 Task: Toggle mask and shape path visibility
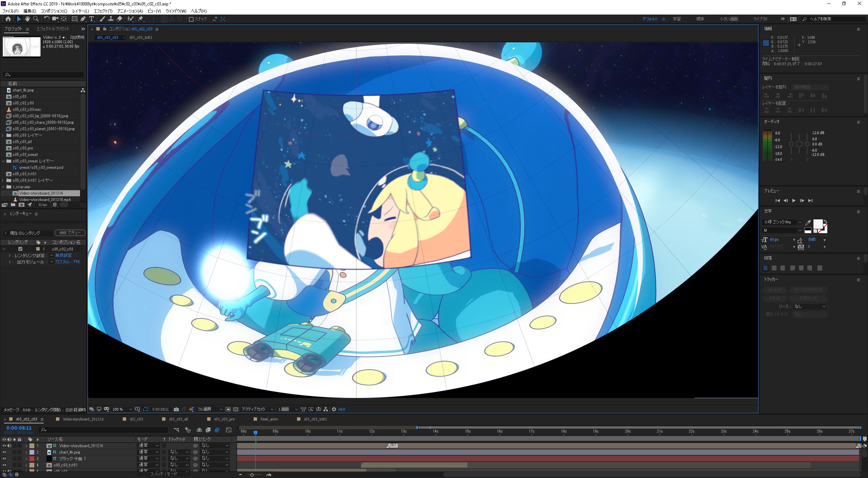[145, 409]
